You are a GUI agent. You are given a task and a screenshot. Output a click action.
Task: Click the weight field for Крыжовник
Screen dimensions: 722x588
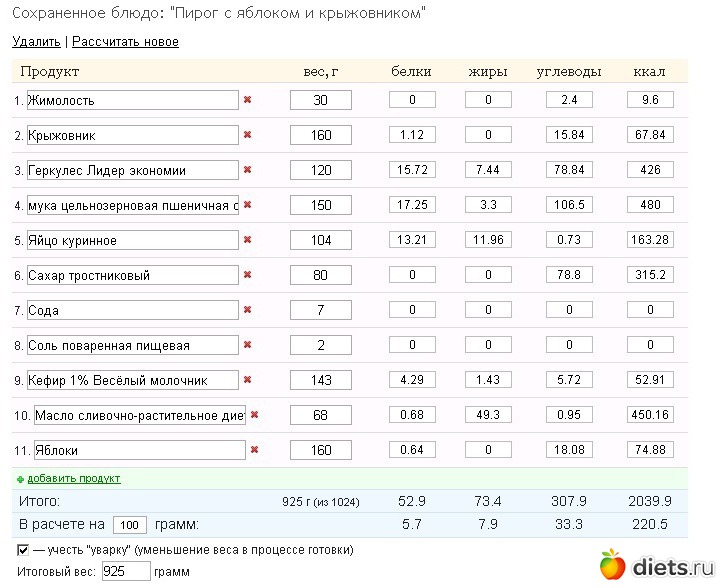pos(320,135)
